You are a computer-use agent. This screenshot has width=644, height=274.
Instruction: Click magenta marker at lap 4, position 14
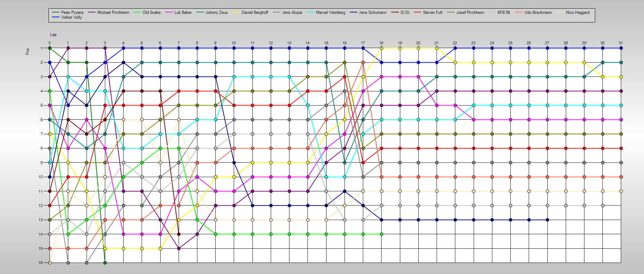pyautogui.click(x=123, y=234)
